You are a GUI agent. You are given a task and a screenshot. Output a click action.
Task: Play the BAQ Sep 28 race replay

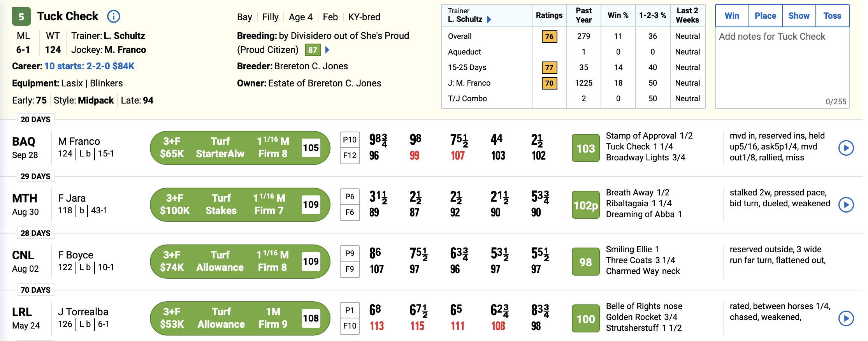(x=846, y=148)
